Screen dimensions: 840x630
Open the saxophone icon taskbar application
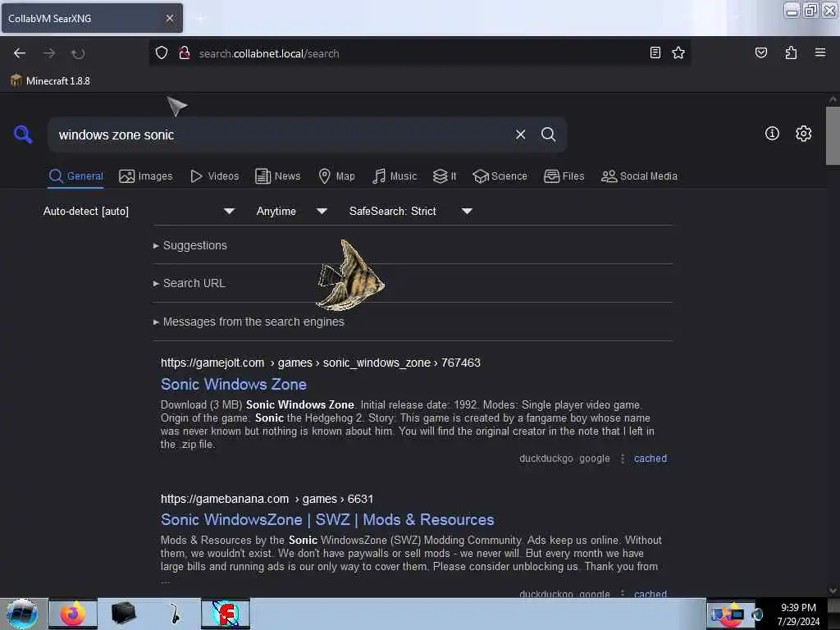pyautogui.click(x=175, y=614)
